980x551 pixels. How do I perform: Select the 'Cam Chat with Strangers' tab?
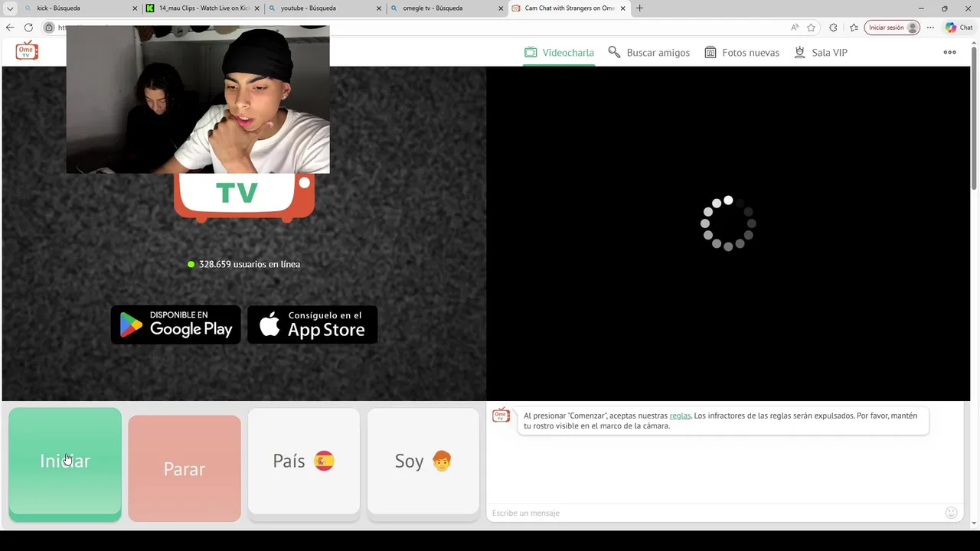click(x=569, y=8)
